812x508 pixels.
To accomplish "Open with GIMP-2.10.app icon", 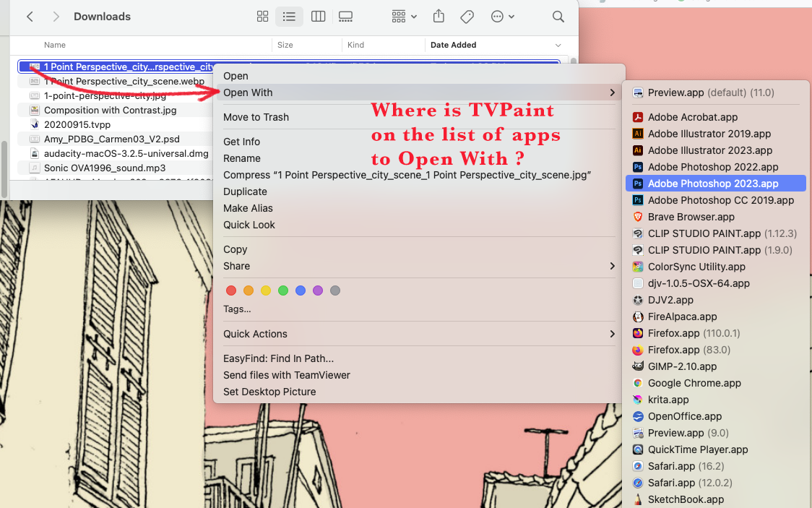I will click(x=638, y=366).
